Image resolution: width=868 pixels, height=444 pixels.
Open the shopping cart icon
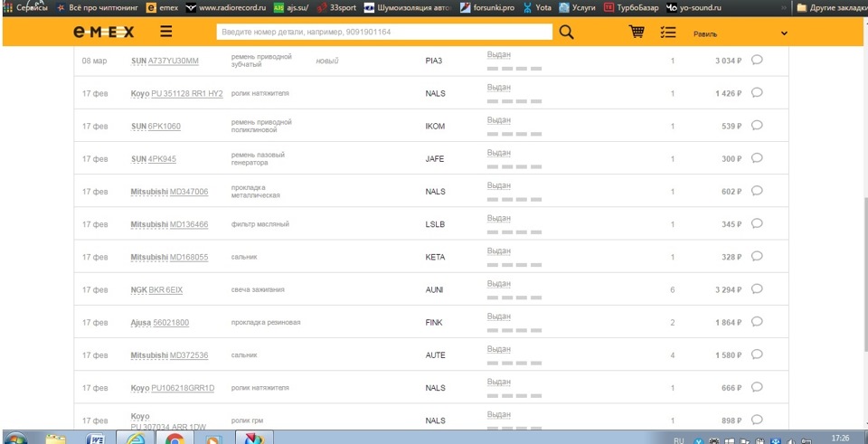click(637, 32)
